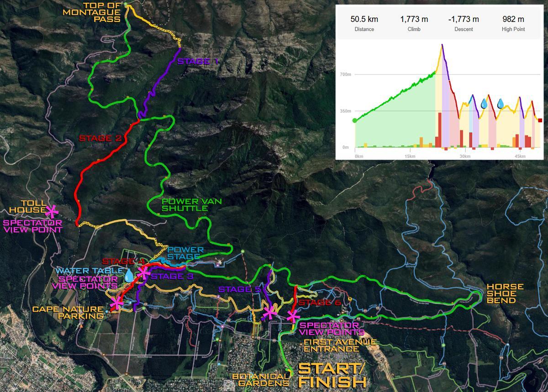
Task: Click the red finish square on elevation profile
Action: click(x=539, y=120)
